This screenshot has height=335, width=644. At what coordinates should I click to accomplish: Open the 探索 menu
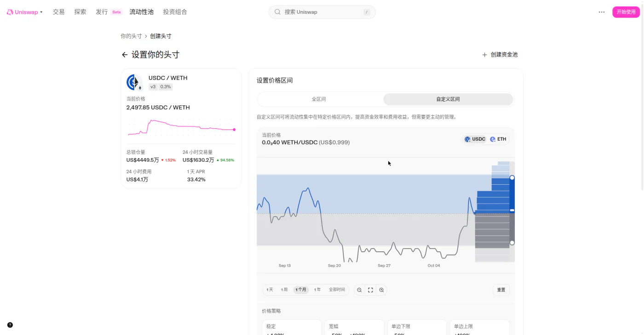coord(80,12)
